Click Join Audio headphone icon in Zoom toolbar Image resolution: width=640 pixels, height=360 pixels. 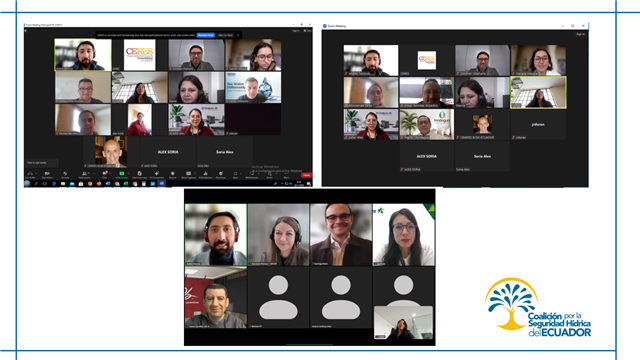click(x=30, y=173)
